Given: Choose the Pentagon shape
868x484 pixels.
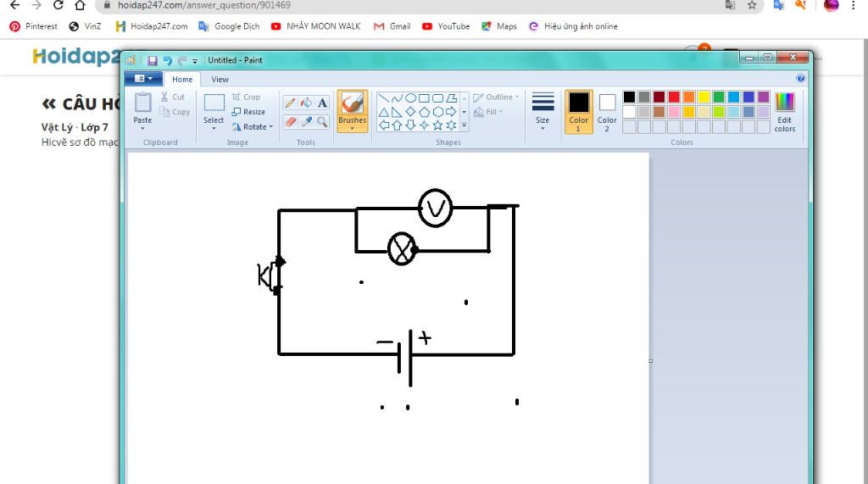Looking at the screenshot, I should (424, 112).
